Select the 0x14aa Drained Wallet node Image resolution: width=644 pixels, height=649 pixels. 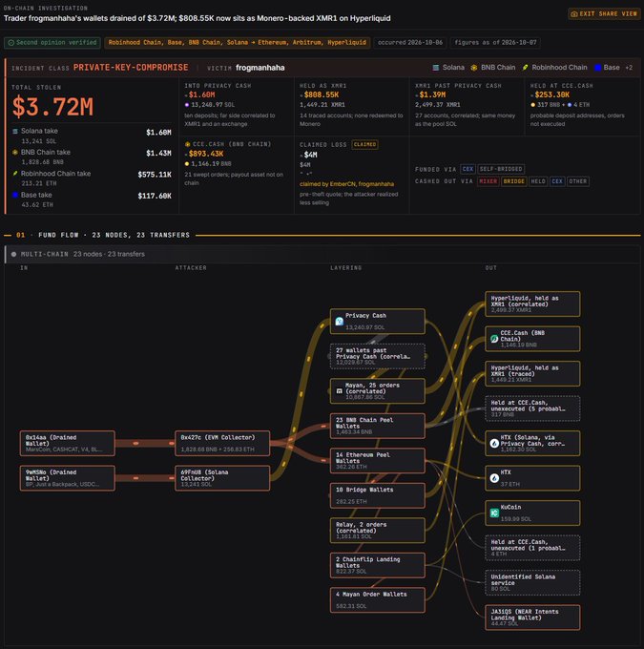(x=68, y=443)
